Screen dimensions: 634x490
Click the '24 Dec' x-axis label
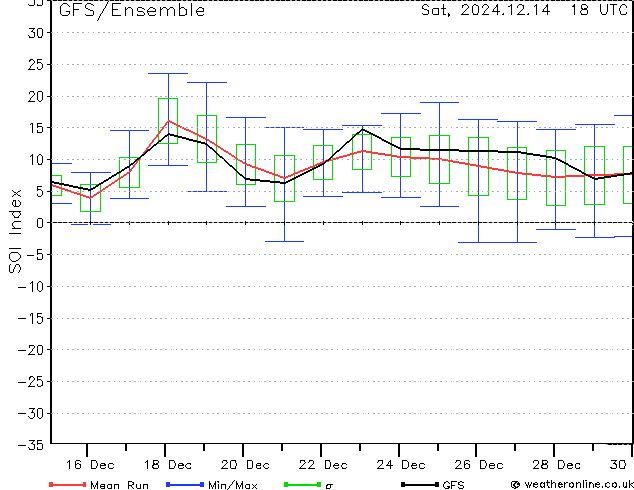401,465
